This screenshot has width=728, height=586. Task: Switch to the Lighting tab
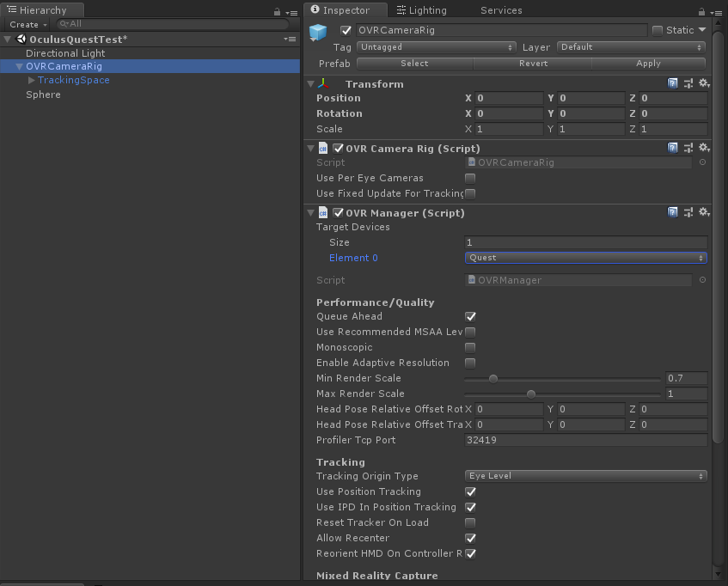[x=423, y=10]
